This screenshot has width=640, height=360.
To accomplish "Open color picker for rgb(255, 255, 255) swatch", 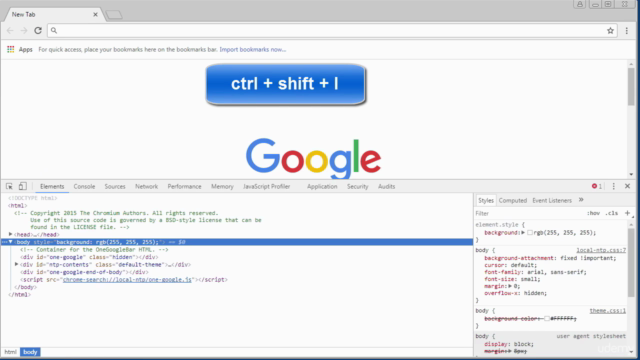I will click(x=530, y=233).
